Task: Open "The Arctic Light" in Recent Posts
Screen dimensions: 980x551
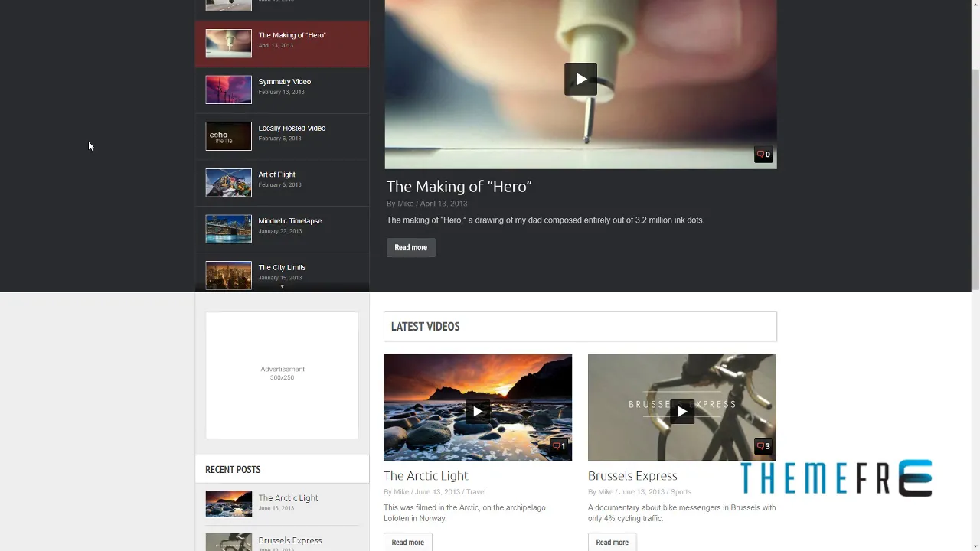Action: (288, 497)
